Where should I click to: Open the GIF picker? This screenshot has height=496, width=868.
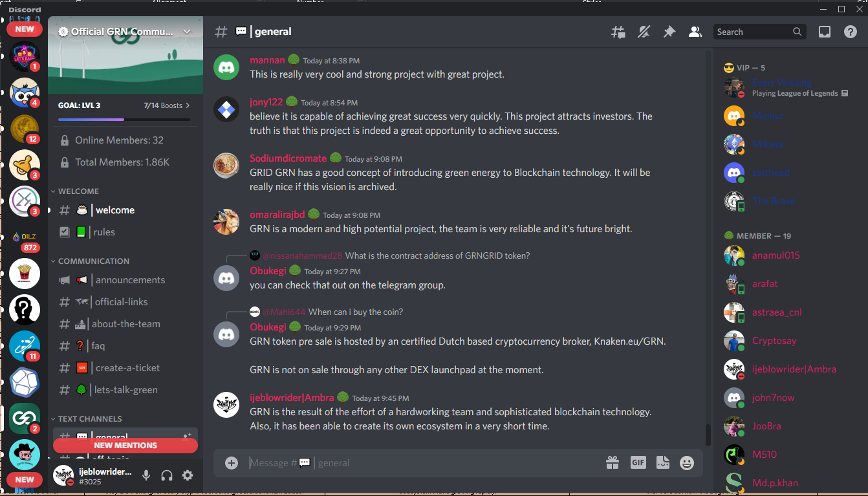pos(638,462)
